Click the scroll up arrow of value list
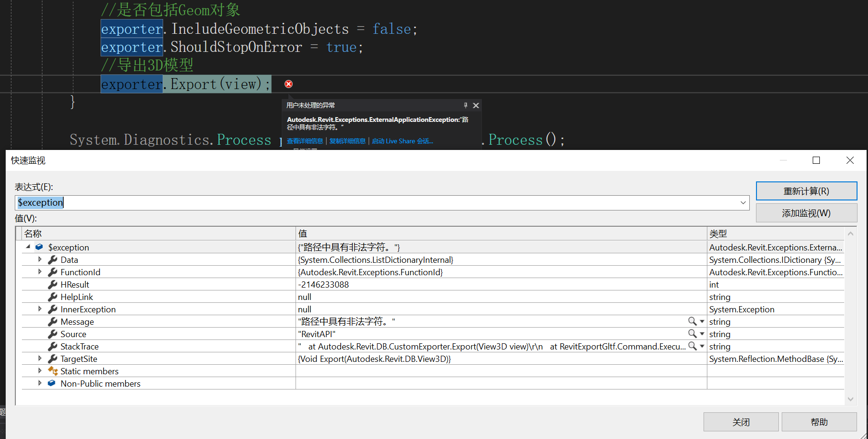 coord(851,233)
